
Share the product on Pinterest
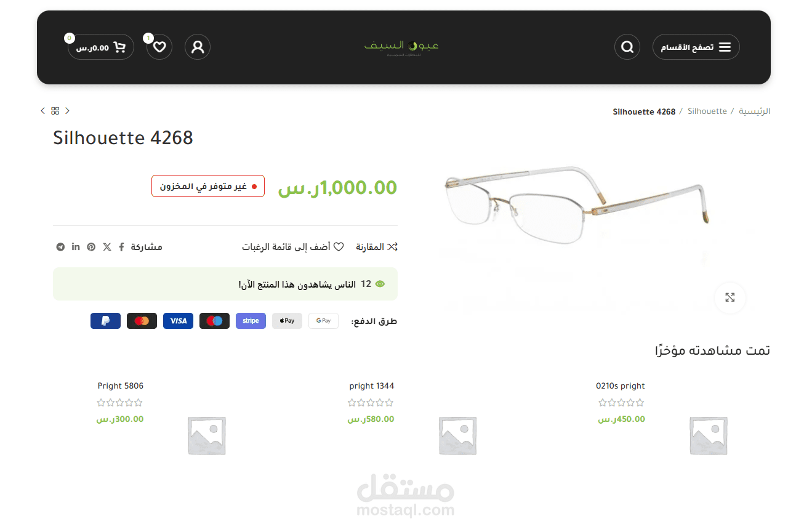coord(91,247)
